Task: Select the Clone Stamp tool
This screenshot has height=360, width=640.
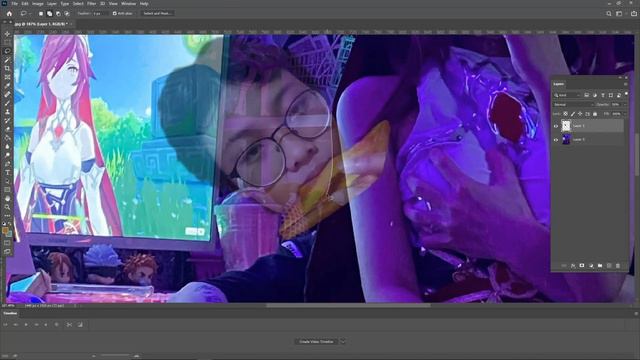Action: [7, 111]
